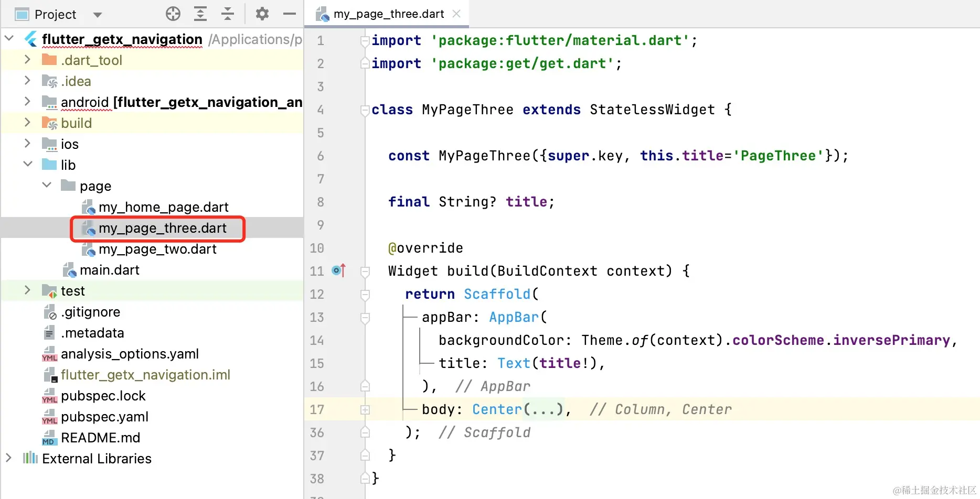980x499 pixels.
Task: Click the External Libraries bars icon
Action: [x=30, y=458]
